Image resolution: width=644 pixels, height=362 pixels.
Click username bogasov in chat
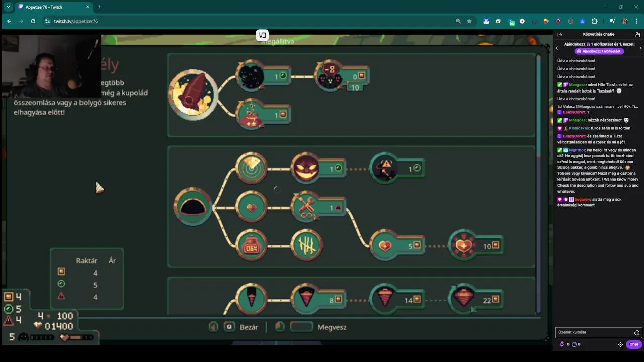[583, 200]
